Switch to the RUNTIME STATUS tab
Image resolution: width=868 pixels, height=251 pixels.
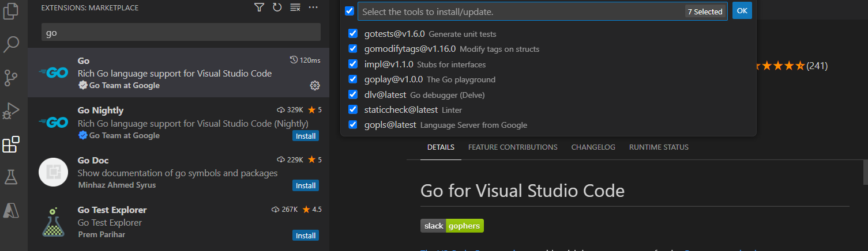pyautogui.click(x=659, y=147)
